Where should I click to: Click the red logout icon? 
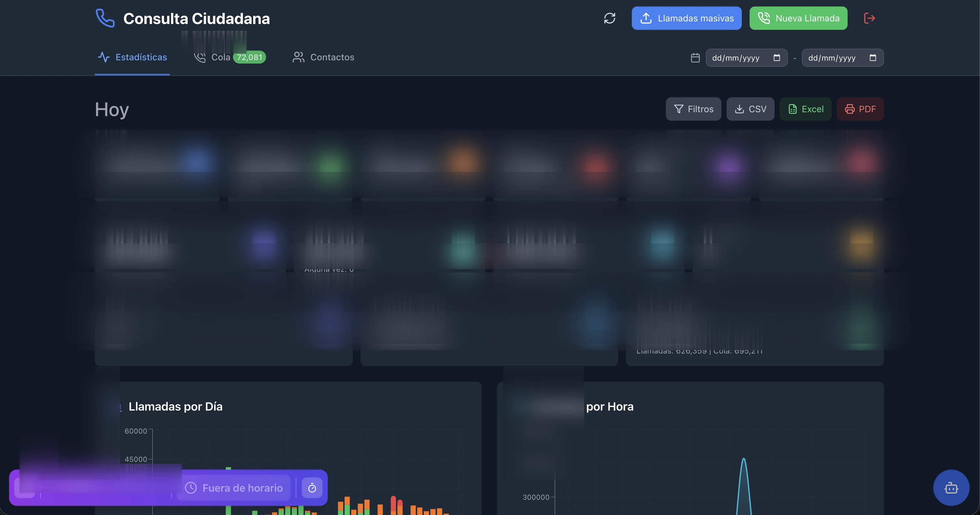(869, 18)
